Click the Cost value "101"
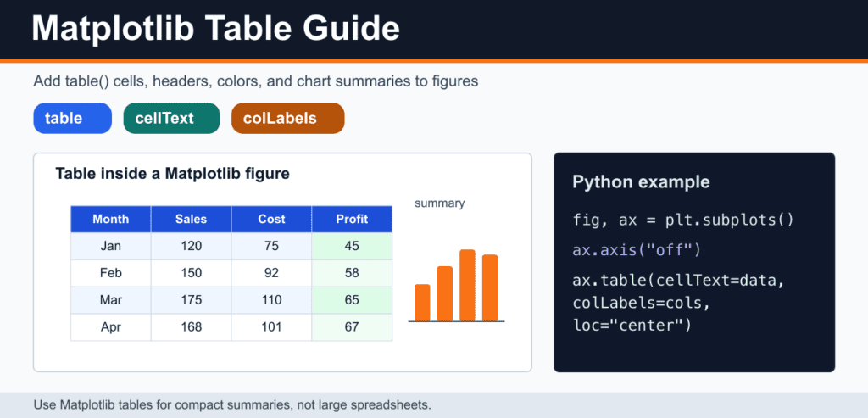The image size is (868, 418). 272,327
